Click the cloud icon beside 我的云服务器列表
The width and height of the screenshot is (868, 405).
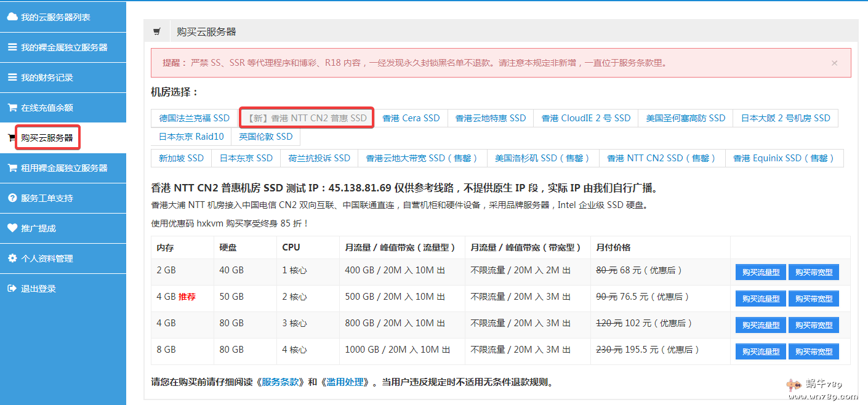(x=12, y=17)
